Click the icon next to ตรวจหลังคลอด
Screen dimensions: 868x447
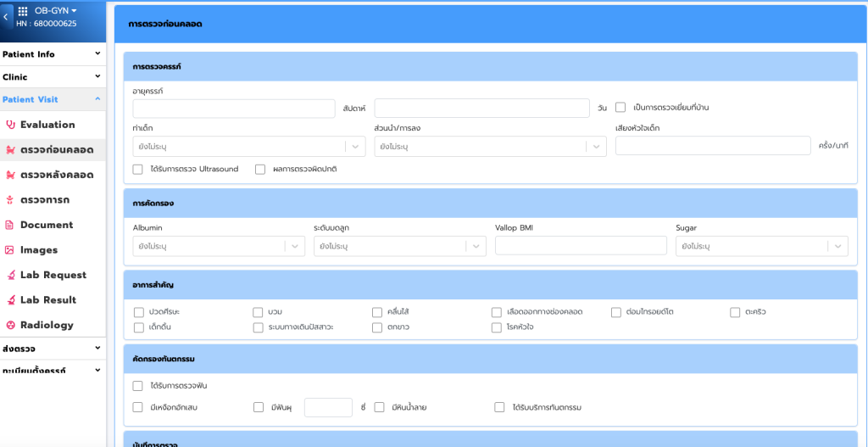[x=10, y=175]
